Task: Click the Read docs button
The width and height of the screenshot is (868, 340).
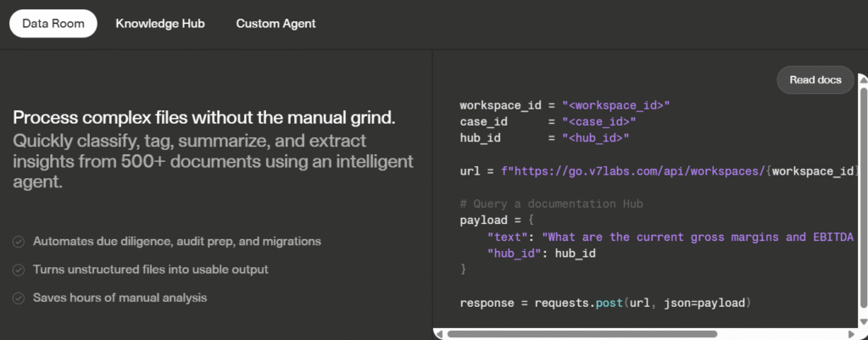Action: [x=815, y=80]
